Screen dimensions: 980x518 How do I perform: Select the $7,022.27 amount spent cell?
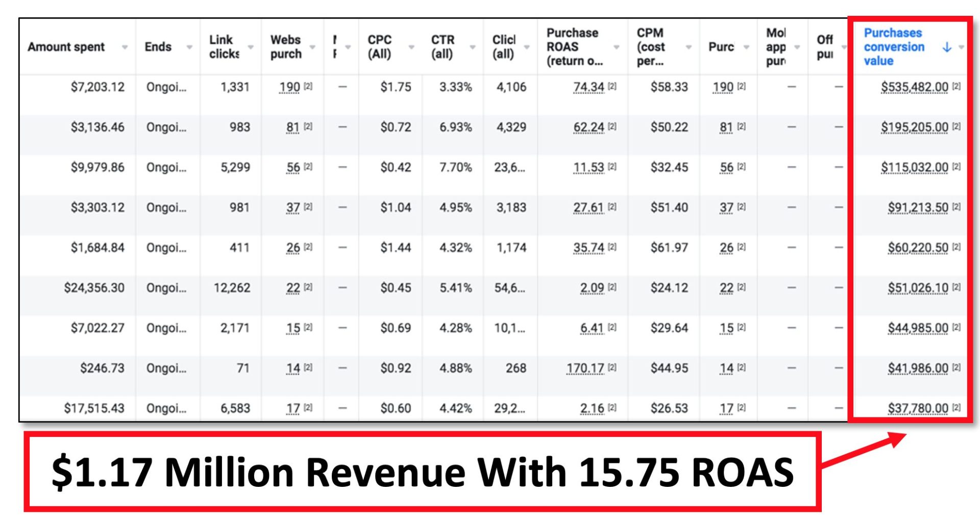point(97,328)
